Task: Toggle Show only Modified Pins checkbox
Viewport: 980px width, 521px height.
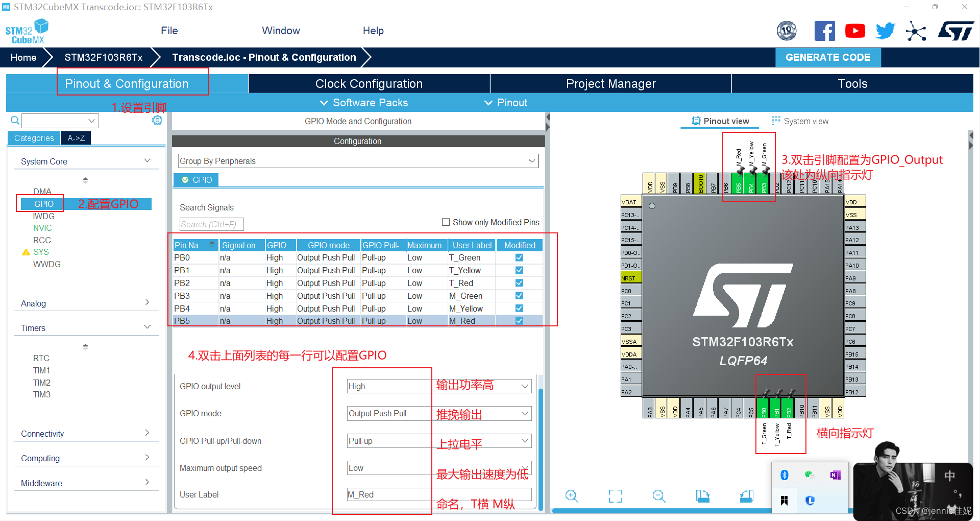Action: [446, 222]
